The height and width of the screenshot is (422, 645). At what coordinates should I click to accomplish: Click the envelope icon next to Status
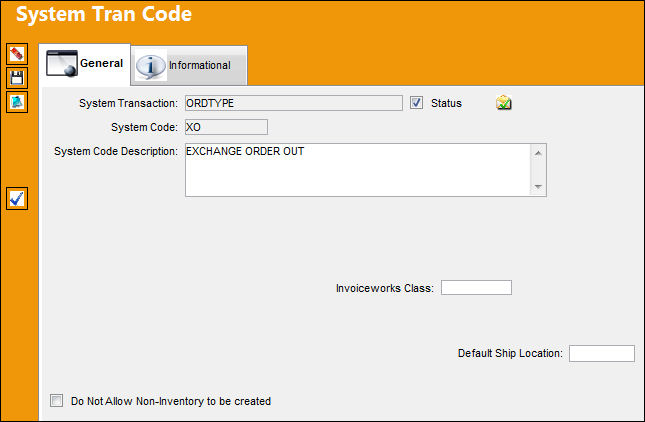pyautogui.click(x=503, y=102)
